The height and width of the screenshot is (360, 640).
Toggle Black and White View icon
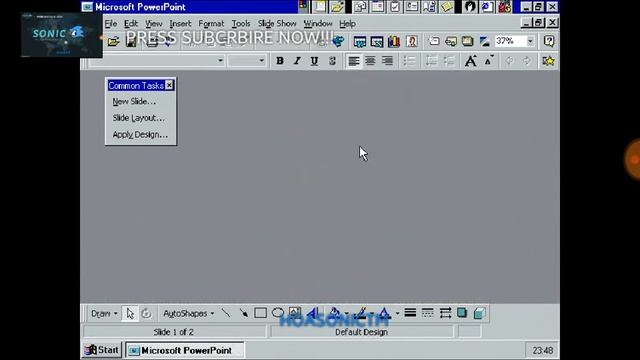pyautogui.click(x=484, y=41)
